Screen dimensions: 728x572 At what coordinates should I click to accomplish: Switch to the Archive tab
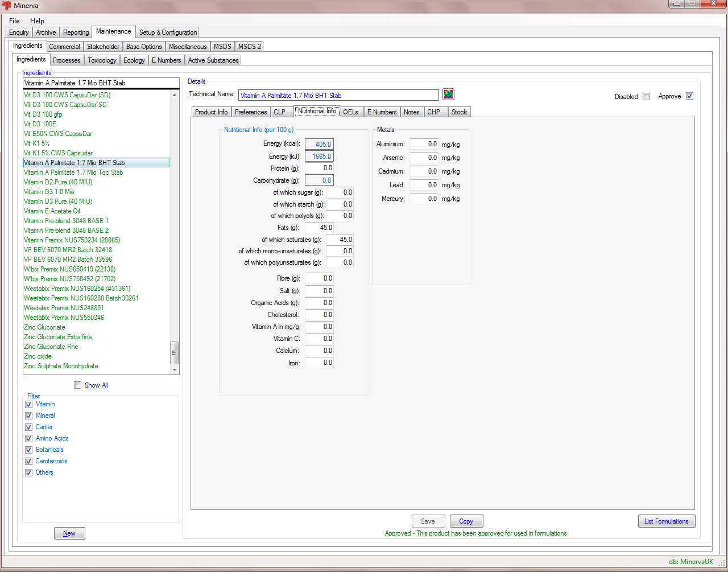[x=45, y=32]
